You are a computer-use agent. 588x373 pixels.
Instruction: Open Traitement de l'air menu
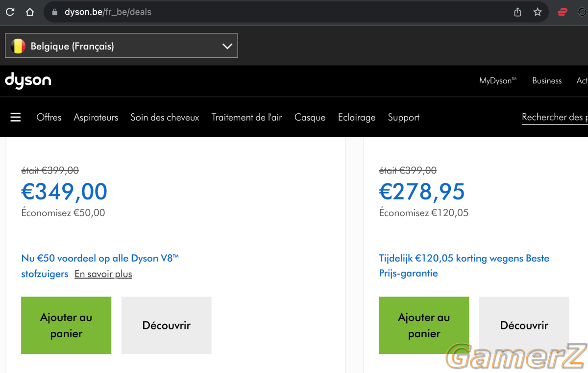click(247, 117)
